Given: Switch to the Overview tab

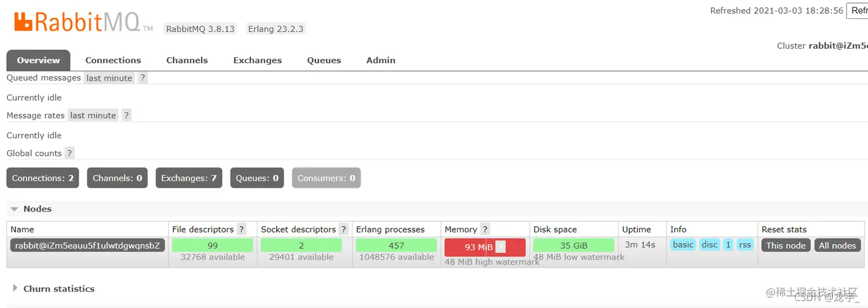Looking at the screenshot, I should (x=38, y=60).
